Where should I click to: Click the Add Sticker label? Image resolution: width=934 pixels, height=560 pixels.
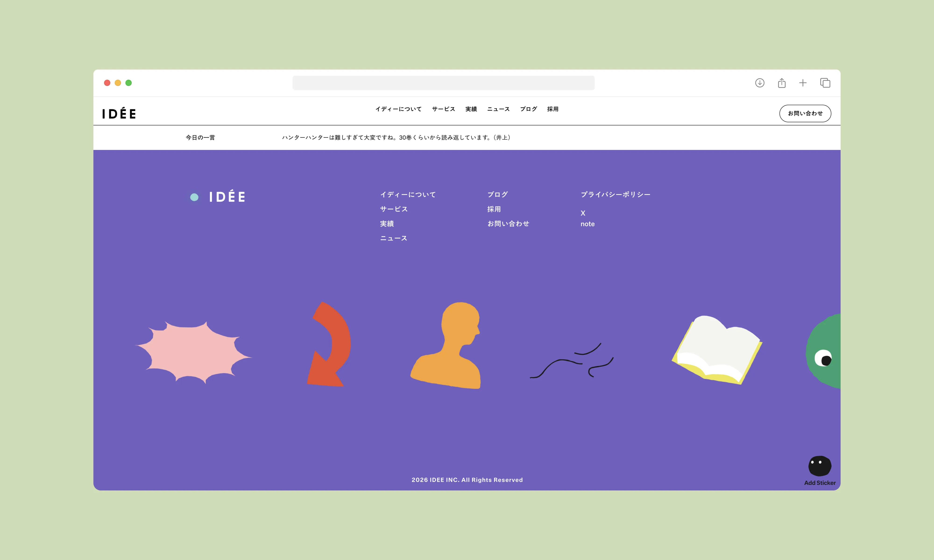coord(820,483)
